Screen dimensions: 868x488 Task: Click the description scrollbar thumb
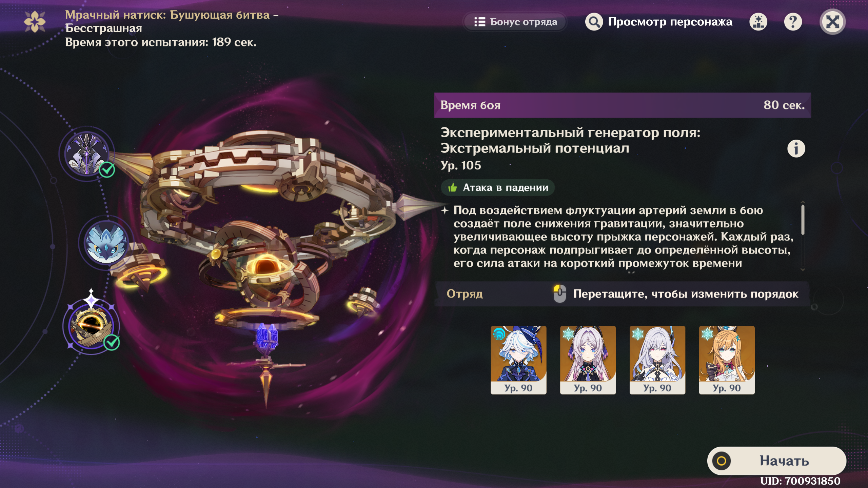[x=803, y=220]
